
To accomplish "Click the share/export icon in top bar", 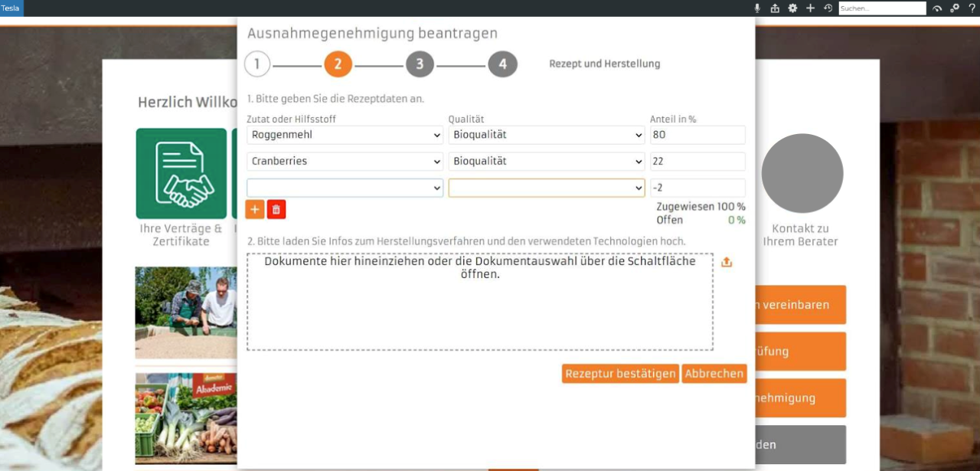I will (775, 8).
